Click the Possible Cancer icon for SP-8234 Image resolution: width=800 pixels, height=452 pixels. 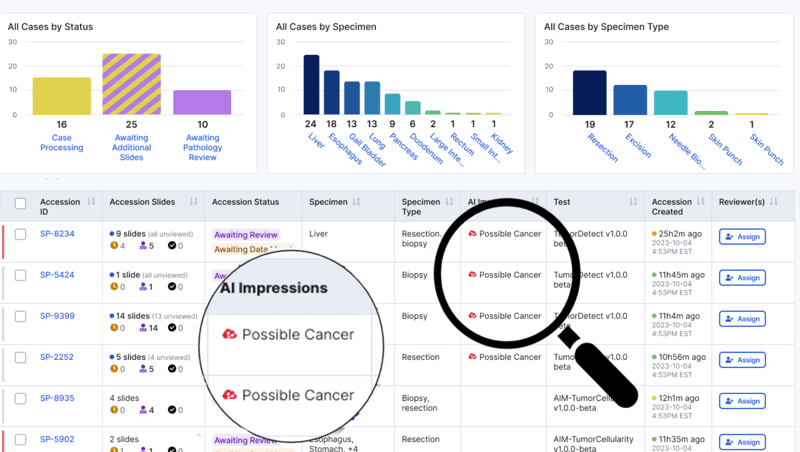pyautogui.click(x=472, y=234)
